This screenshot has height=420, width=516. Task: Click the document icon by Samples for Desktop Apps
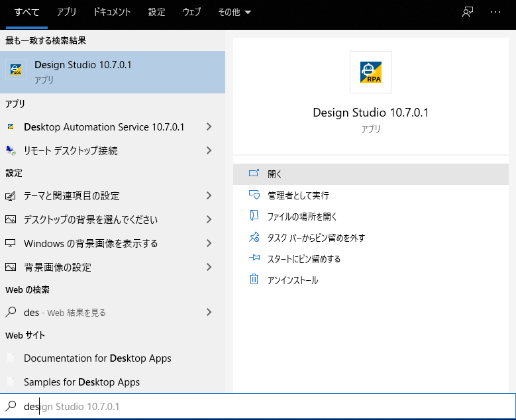coord(11,382)
